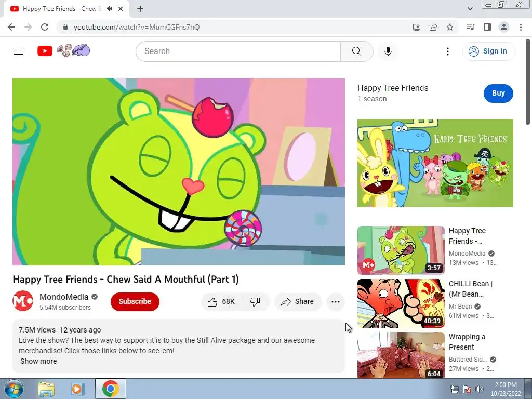532x399 pixels.
Task: Subscribe to MondoMedia
Action: tap(135, 302)
